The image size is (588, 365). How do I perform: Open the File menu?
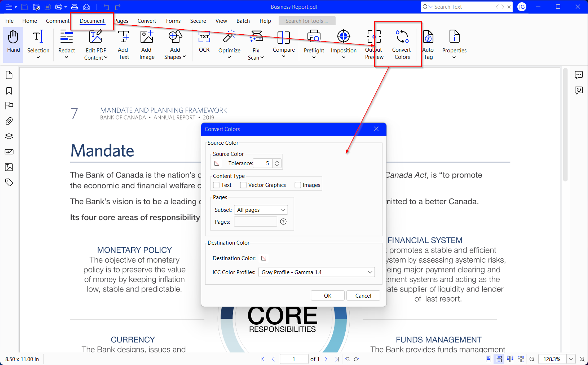click(x=9, y=21)
